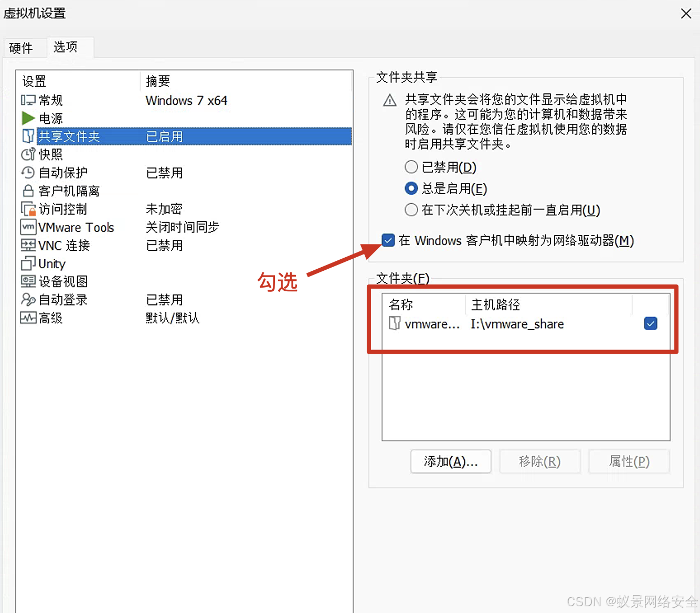Image resolution: width=700 pixels, height=613 pixels.
Task: Click the 设置 column header
Action: point(79,81)
